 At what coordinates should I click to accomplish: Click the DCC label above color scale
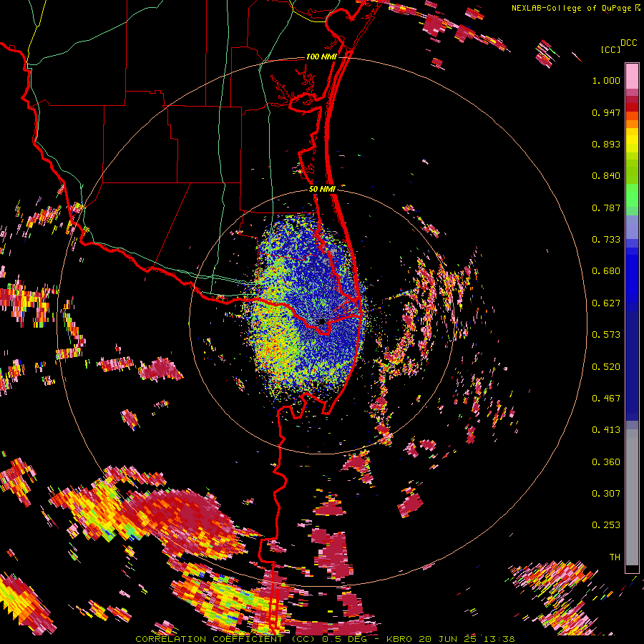coord(629,43)
